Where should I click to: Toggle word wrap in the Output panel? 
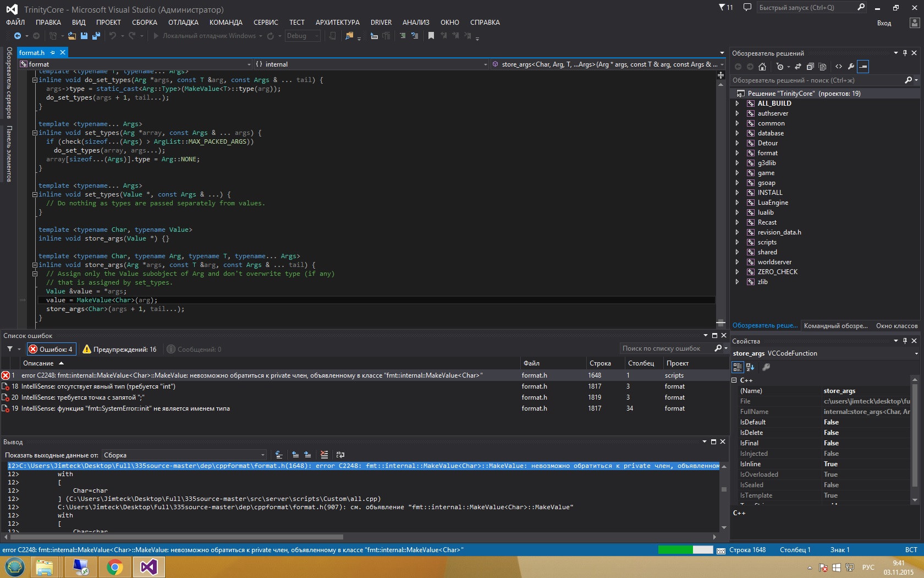point(340,455)
